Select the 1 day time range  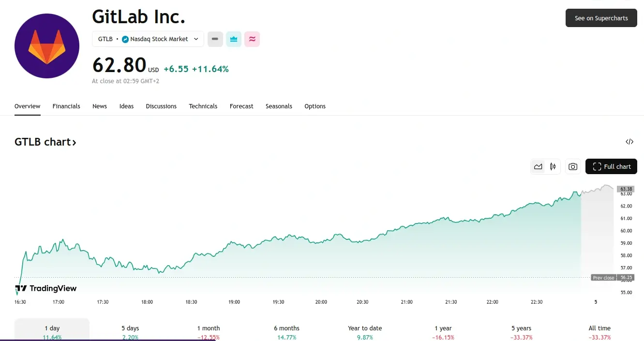coord(52,331)
